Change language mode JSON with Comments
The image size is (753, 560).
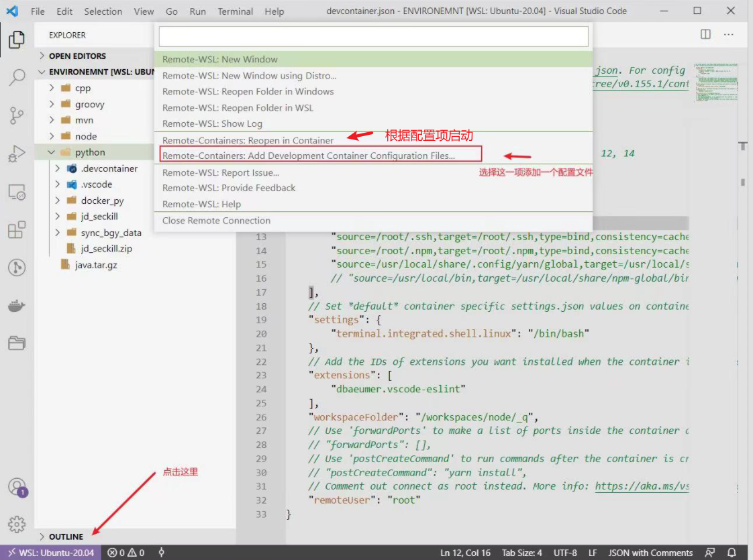pyautogui.click(x=650, y=553)
